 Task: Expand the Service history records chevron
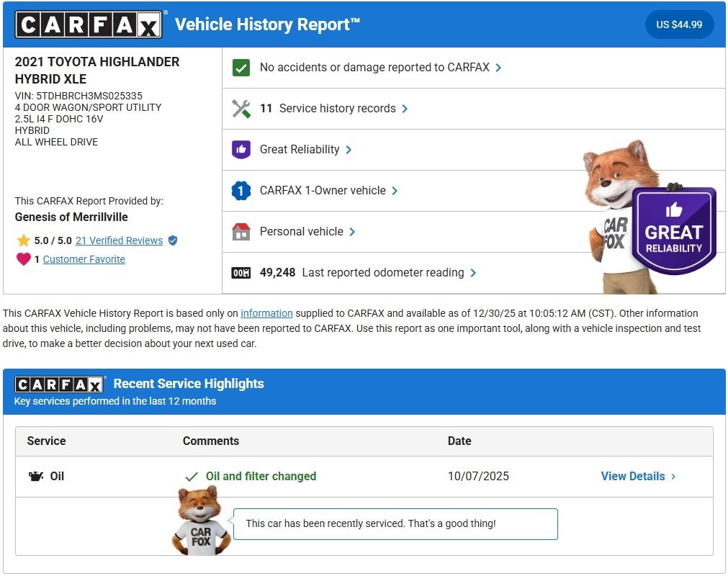[x=405, y=109]
